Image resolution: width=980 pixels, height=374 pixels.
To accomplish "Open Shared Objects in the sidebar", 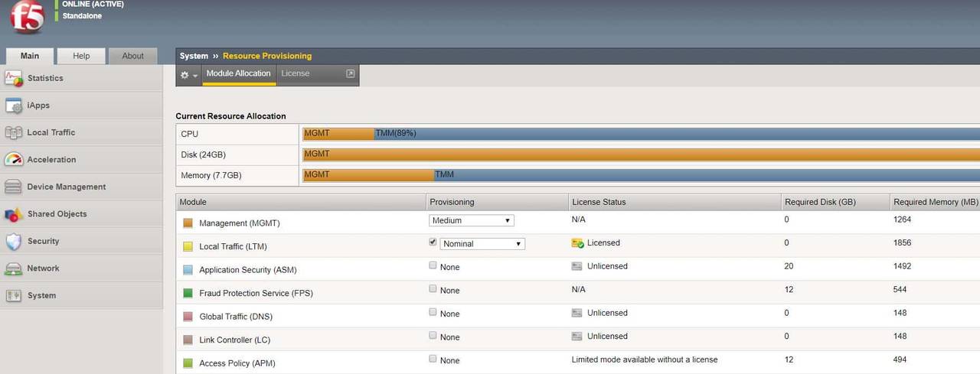I will point(57,214).
